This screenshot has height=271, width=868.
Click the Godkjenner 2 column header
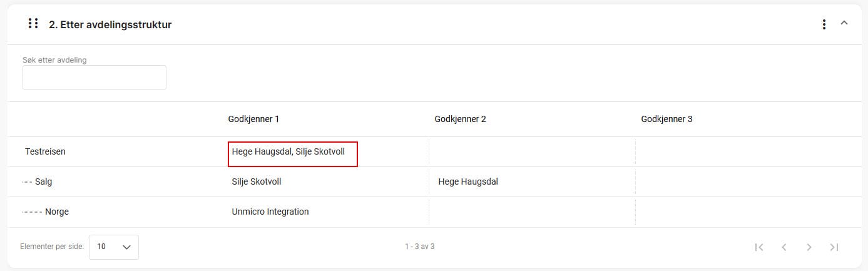pos(460,119)
